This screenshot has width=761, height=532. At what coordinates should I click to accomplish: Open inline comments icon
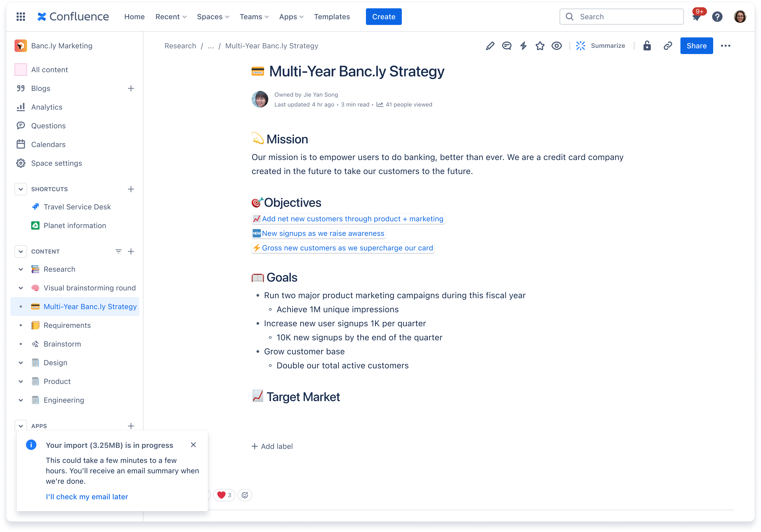(507, 46)
